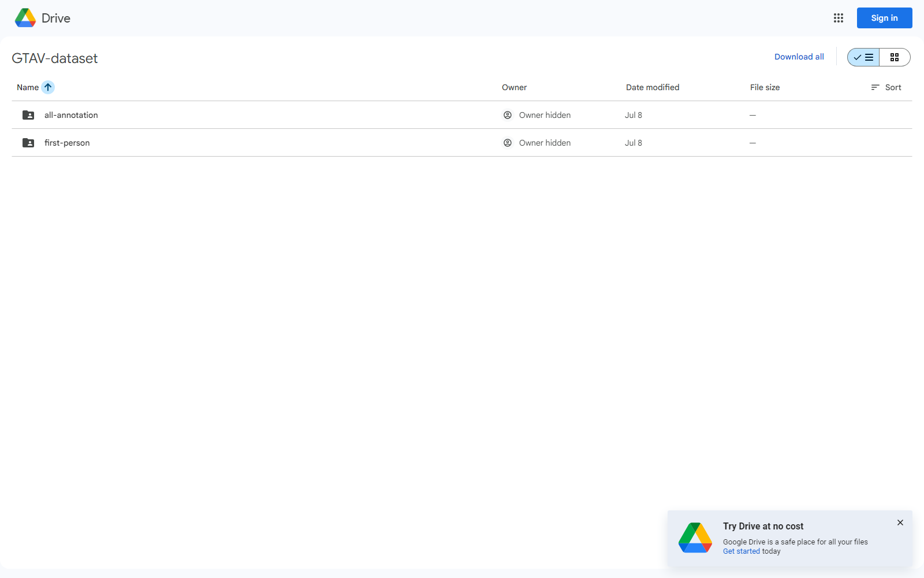Click the File size column header

(765, 87)
